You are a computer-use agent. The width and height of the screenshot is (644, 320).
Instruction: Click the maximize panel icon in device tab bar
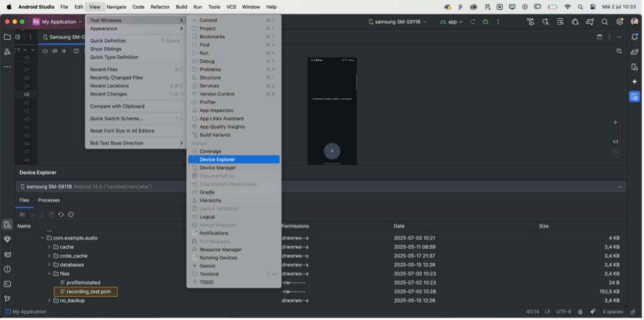point(600,37)
